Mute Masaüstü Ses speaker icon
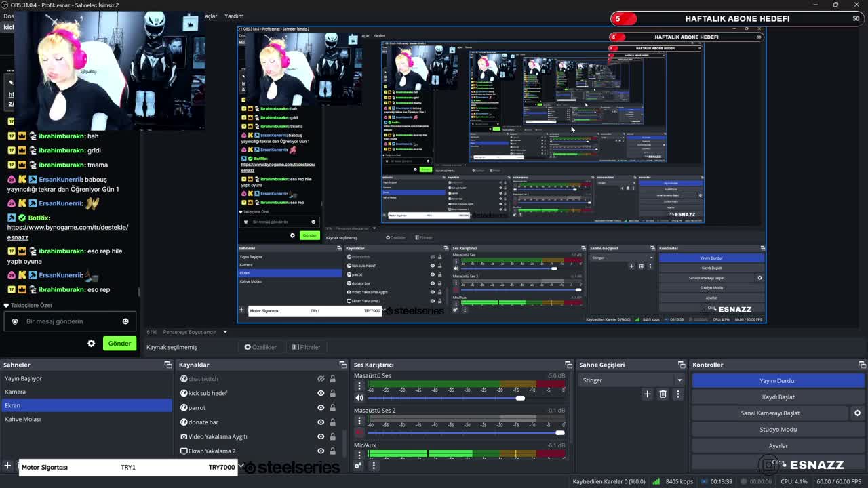This screenshot has height=488, width=868. (x=359, y=398)
